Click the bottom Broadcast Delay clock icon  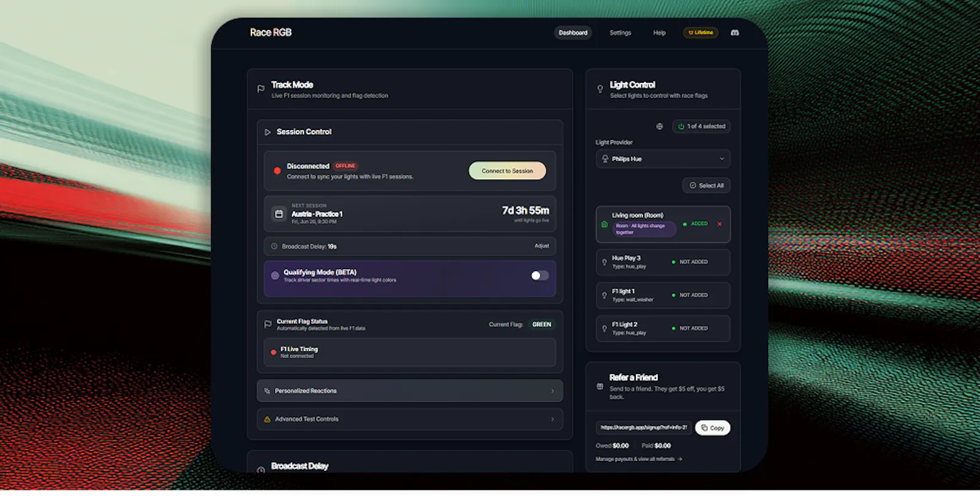click(x=261, y=470)
